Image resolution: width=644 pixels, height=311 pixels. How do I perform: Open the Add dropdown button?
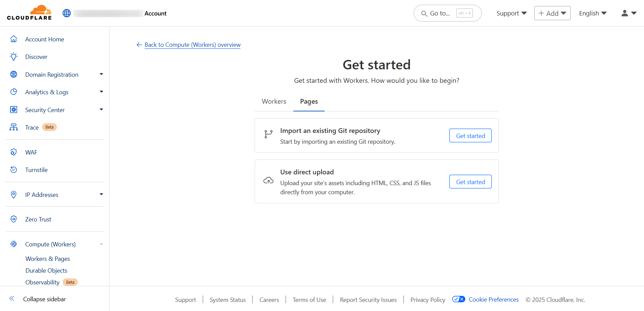point(552,13)
